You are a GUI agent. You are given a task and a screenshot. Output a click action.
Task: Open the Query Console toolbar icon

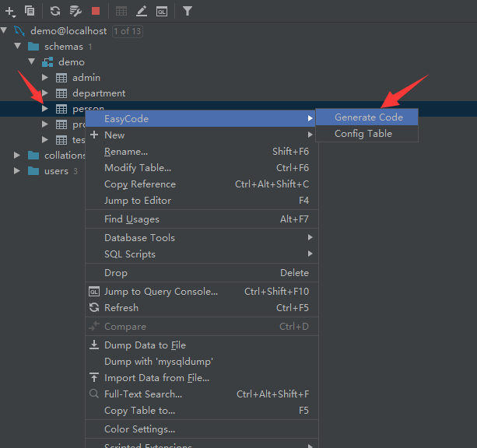click(x=162, y=12)
